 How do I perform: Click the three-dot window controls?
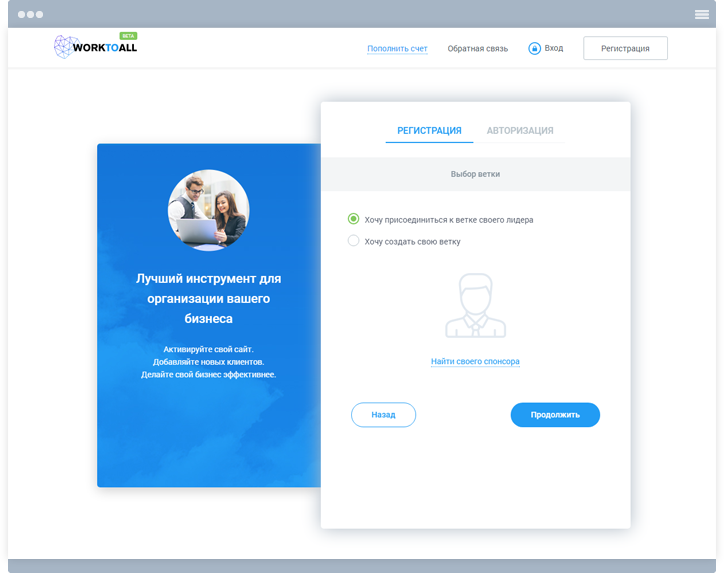[30, 15]
